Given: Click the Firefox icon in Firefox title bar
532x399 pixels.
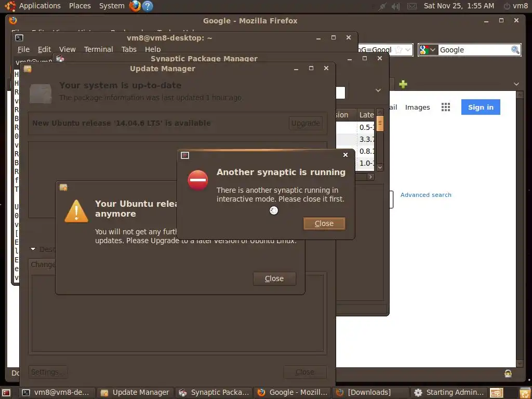Looking at the screenshot, I should tap(13, 21).
